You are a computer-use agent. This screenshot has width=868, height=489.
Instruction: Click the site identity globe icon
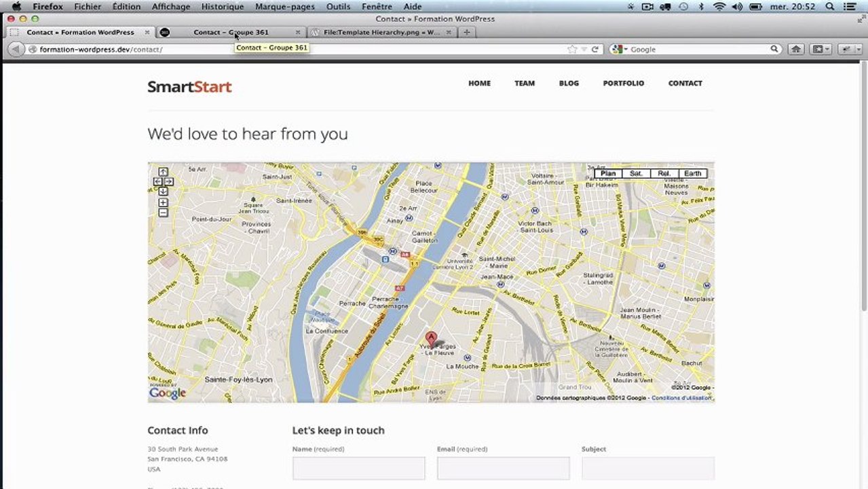tap(32, 49)
